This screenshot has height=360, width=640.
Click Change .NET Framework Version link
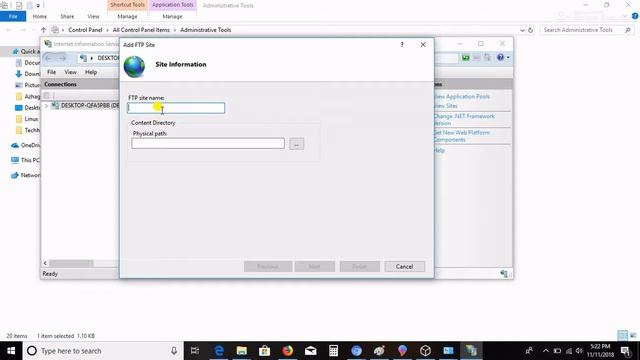[464, 120]
